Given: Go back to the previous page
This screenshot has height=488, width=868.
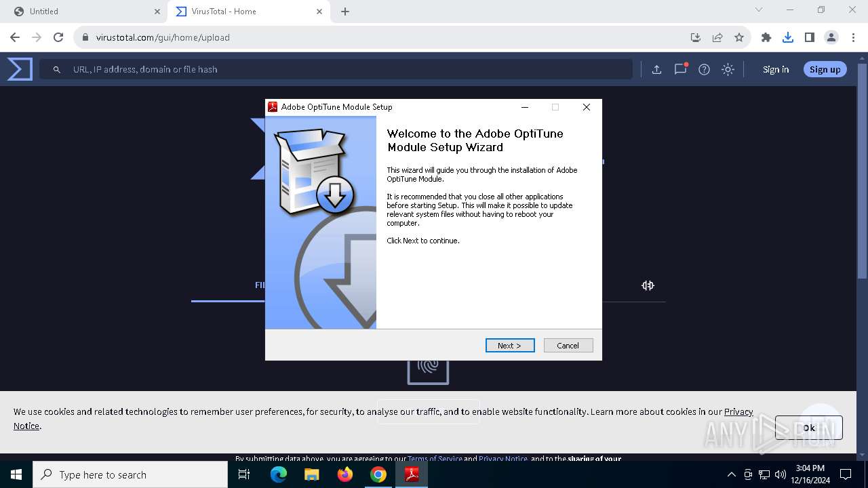Looking at the screenshot, I should pyautogui.click(x=15, y=37).
